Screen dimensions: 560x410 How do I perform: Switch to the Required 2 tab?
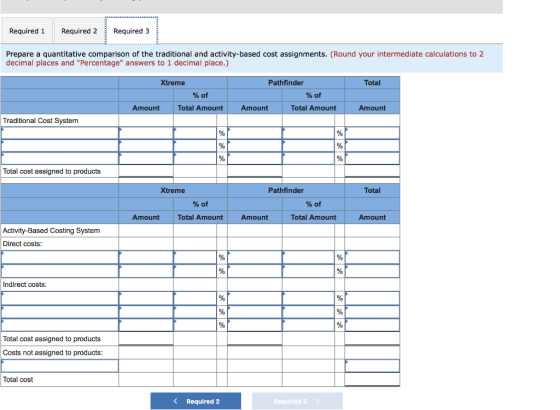[x=79, y=31]
